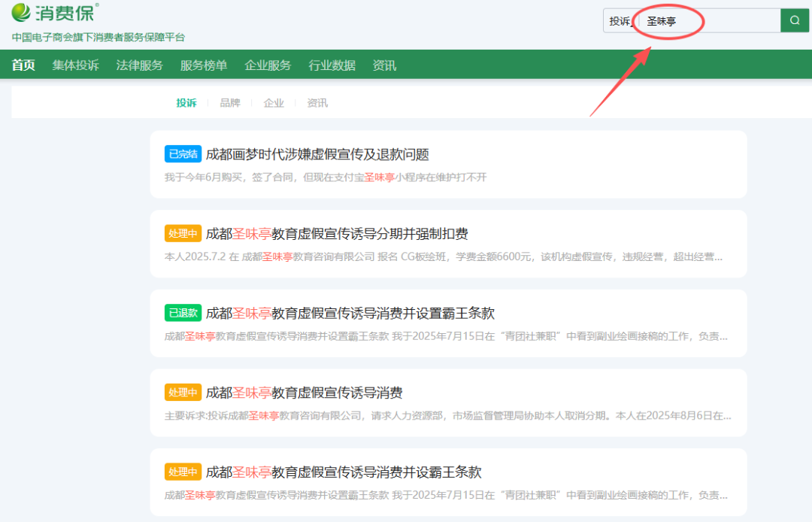
Task: Click the 消费保 logo
Action: [55, 13]
